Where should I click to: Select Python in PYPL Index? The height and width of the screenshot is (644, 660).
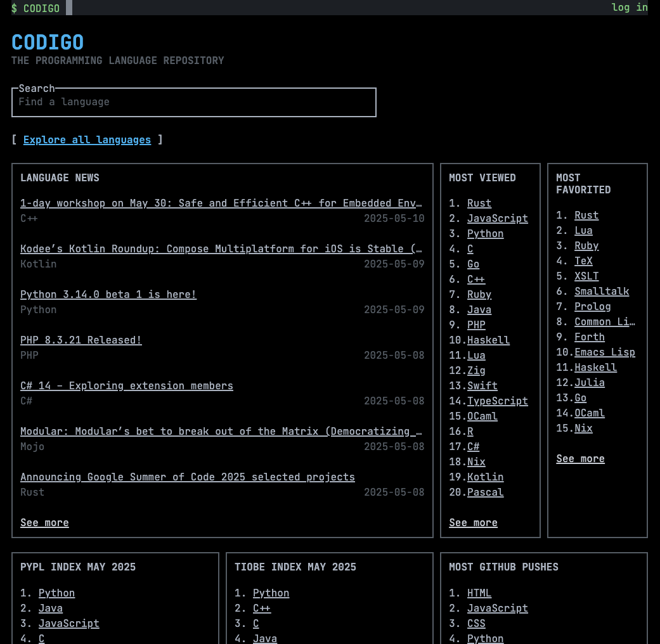56,593
